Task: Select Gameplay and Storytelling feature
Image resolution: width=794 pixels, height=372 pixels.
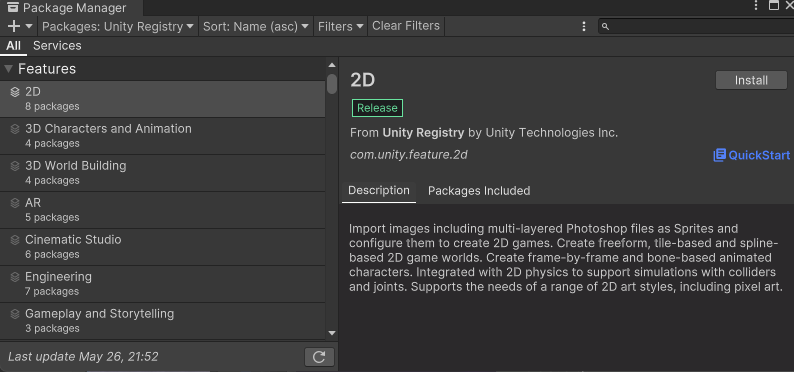Action: pyautogui.click(x=163, y=320)
